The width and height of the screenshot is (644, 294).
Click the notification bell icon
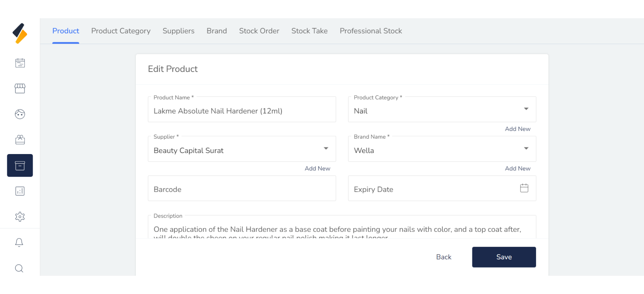tap(19, 242)
